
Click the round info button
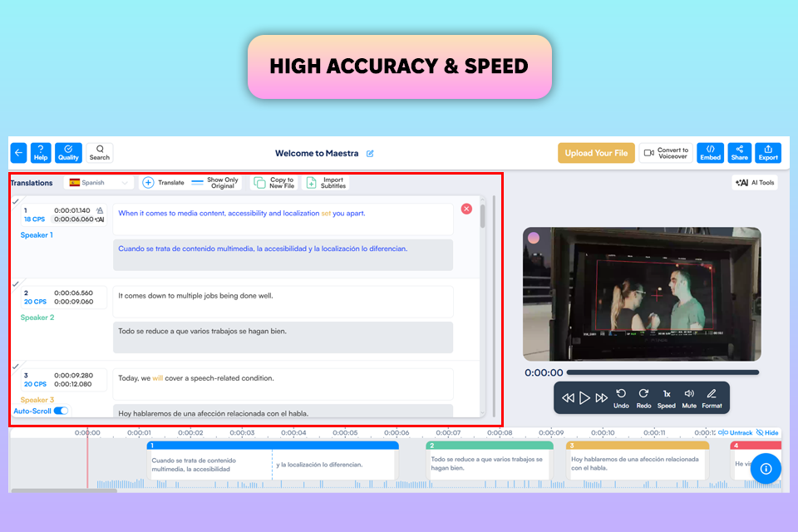(766, 468)
